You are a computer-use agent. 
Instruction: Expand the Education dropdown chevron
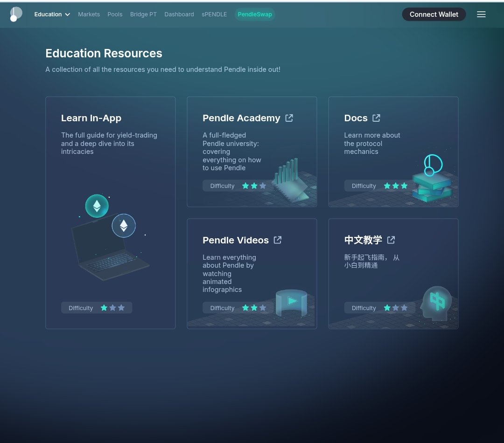68,14
